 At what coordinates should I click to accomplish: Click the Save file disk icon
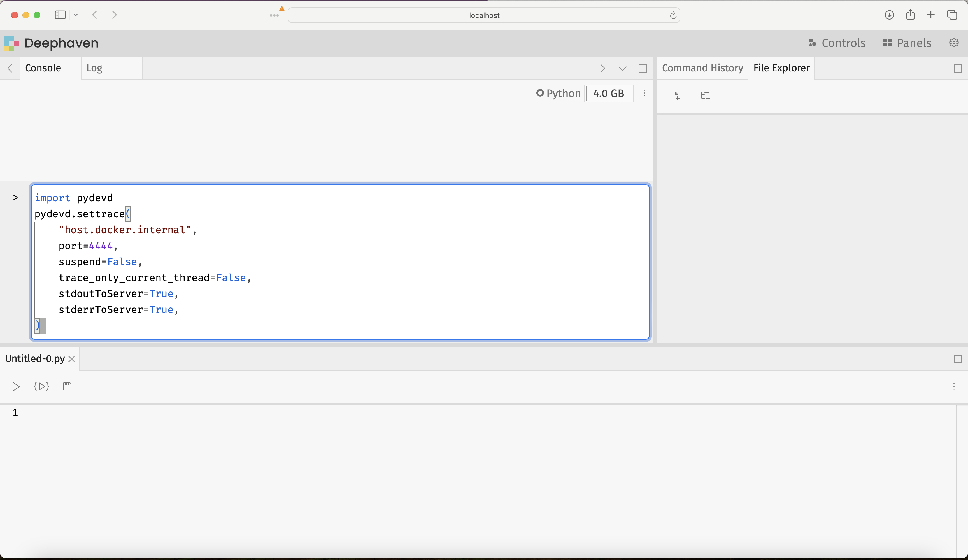67,386
